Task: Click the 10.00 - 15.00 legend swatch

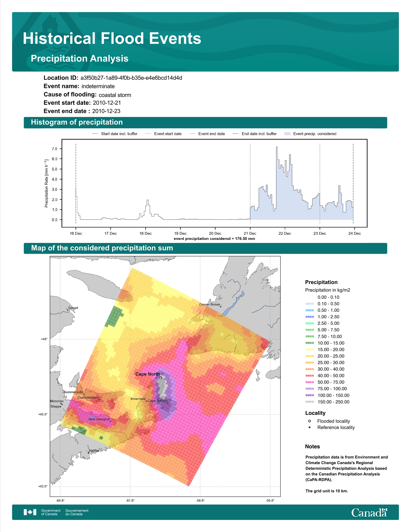Action: [309, 343]
